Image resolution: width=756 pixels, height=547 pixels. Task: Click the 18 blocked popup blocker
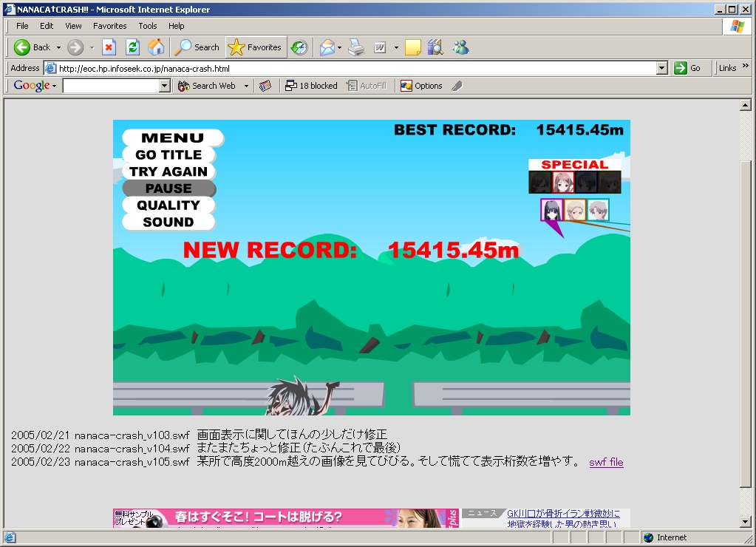[x=311, y=86]
